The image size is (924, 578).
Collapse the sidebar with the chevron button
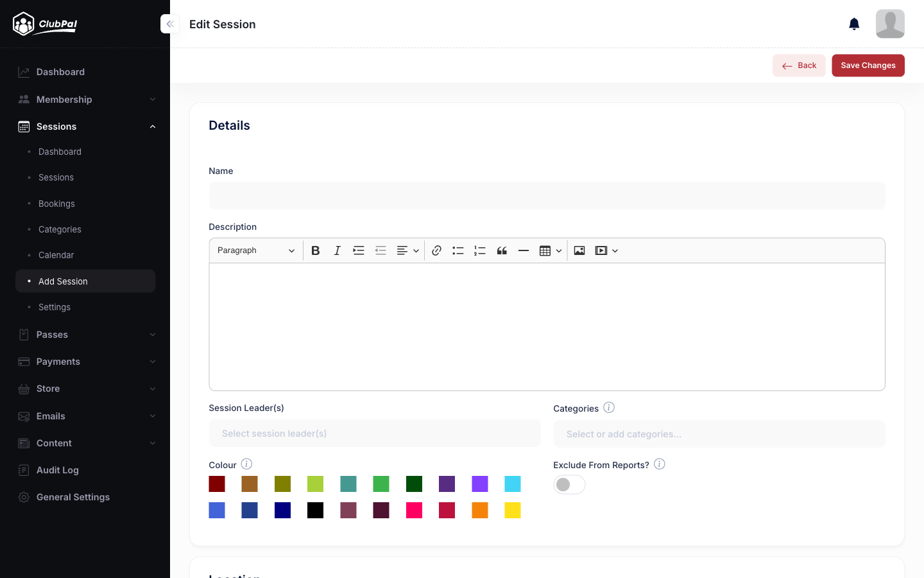169,24
